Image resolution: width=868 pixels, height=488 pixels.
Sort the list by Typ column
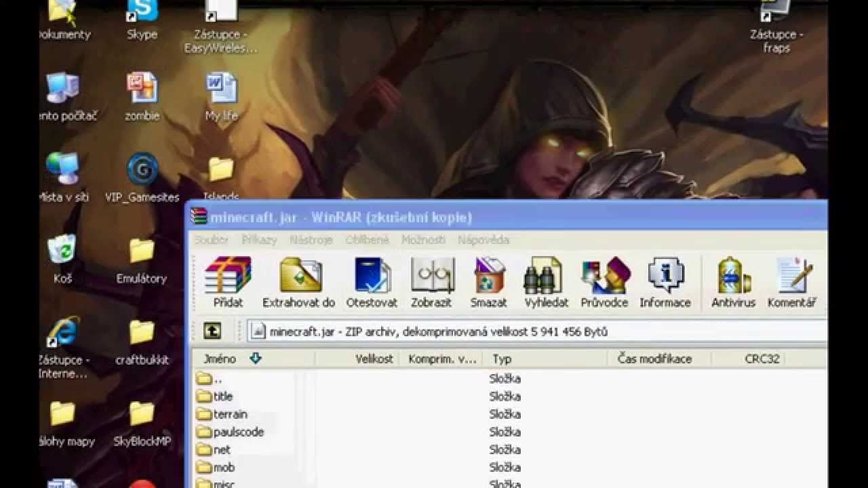(546, 359)
